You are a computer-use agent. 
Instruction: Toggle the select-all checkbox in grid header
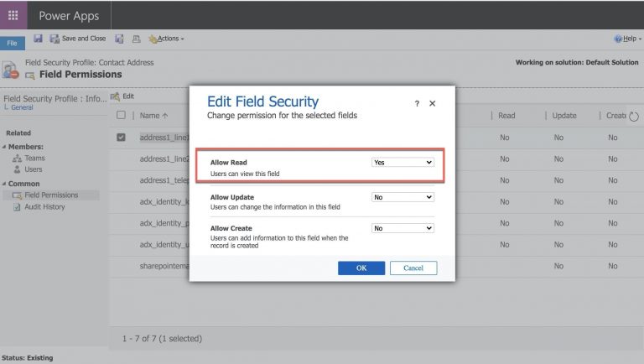click(x=122, y=115)
